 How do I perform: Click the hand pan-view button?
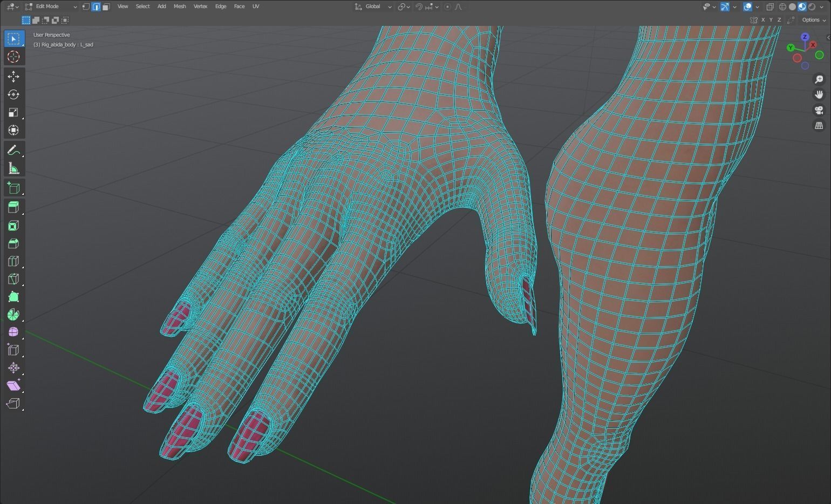coord(819,94)
